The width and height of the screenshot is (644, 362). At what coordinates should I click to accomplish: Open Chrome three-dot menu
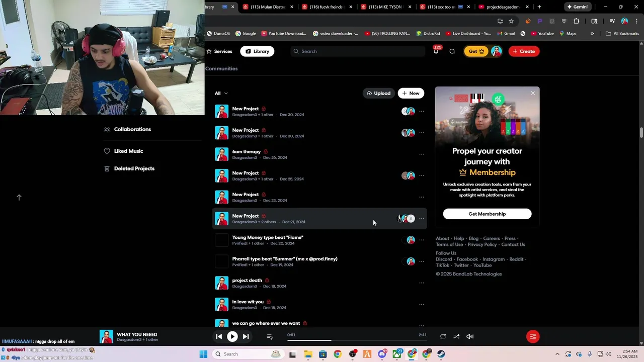coord(636,21)
